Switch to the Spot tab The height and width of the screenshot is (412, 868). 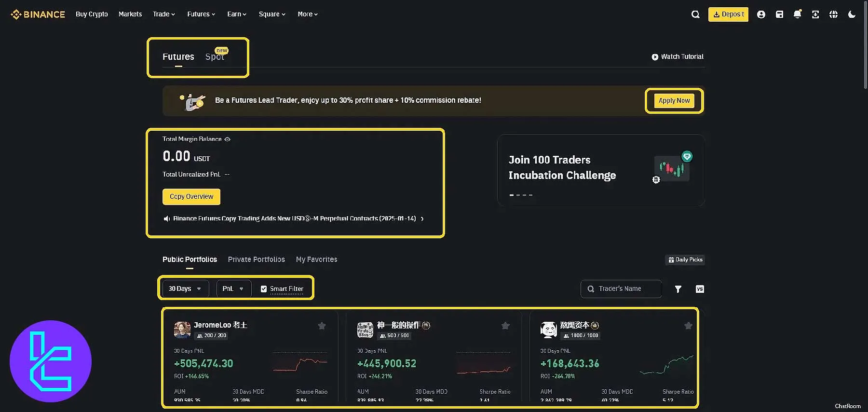[x=215, y=57]
